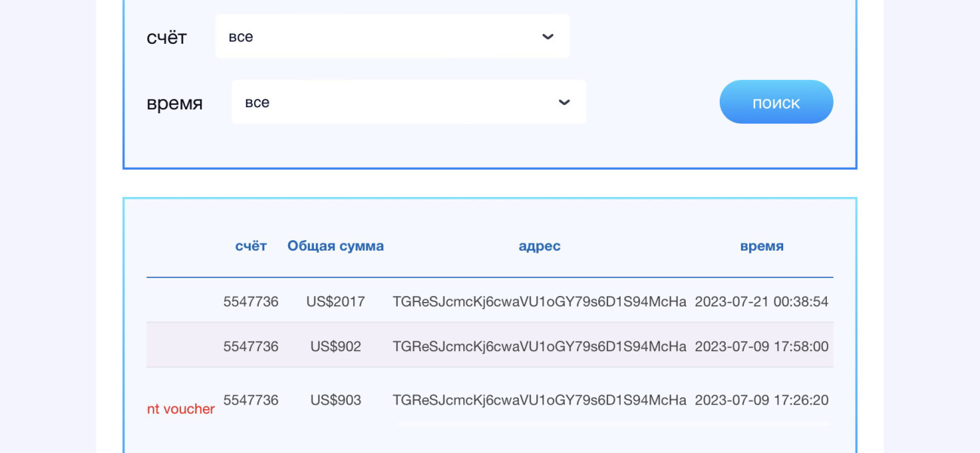This screenshot has width=980, height=453.
Task: Open the счёт filter dropdown
Action: [392, 36]
